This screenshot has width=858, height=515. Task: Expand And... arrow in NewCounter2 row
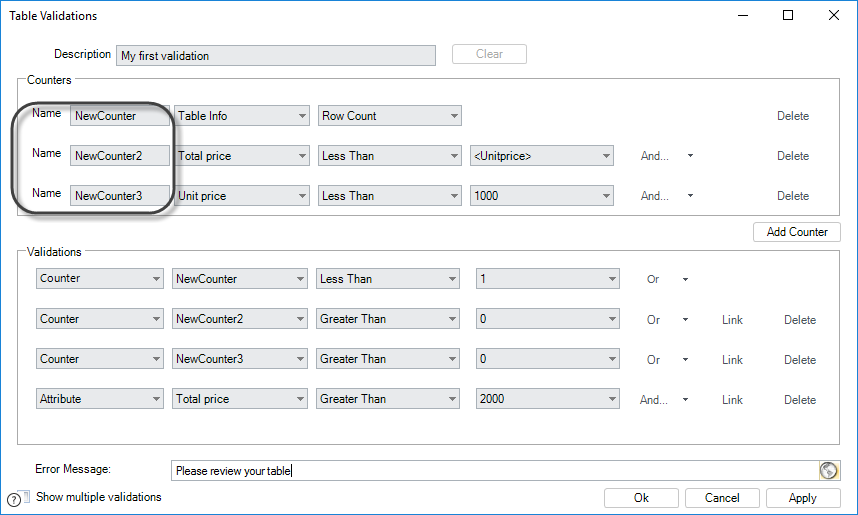(690, 156)
